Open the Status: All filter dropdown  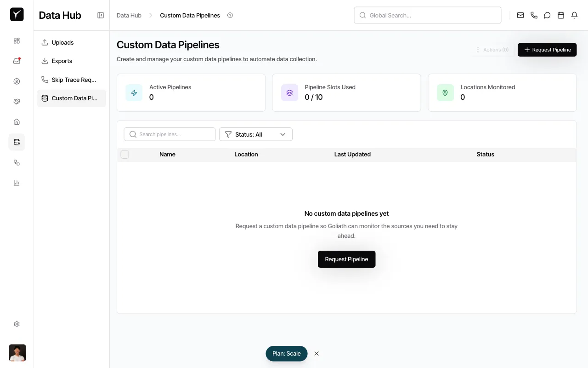point(256,134)
